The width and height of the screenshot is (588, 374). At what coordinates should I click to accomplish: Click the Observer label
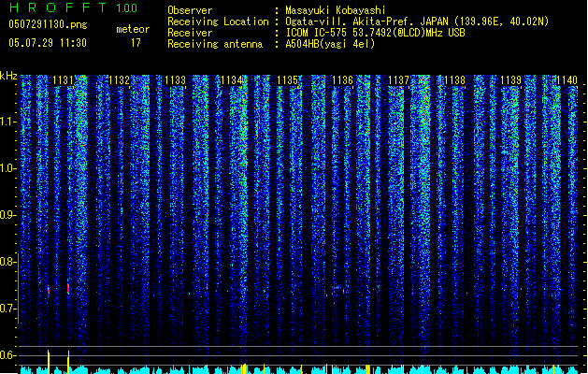[190, 10]
